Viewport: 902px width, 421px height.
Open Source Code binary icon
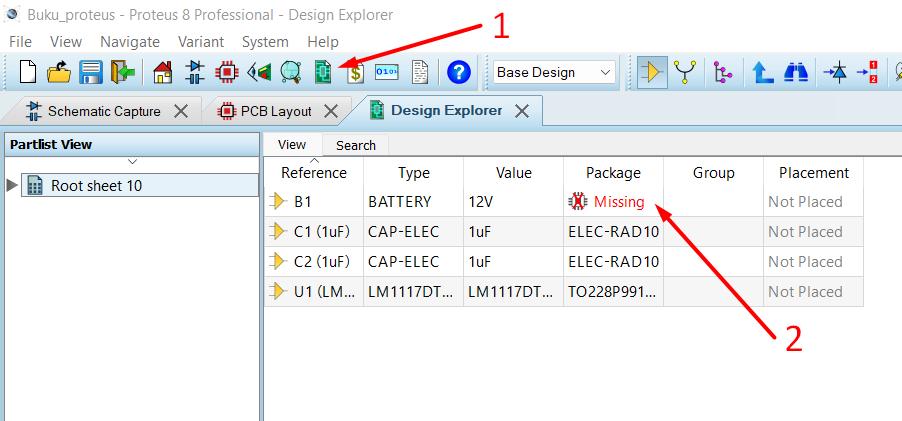(x=387, y=72)
